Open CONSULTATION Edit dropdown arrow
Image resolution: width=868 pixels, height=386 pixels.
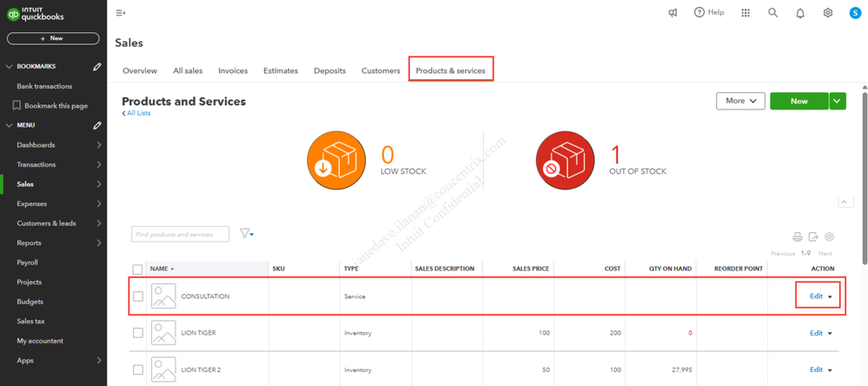point(830,296)
